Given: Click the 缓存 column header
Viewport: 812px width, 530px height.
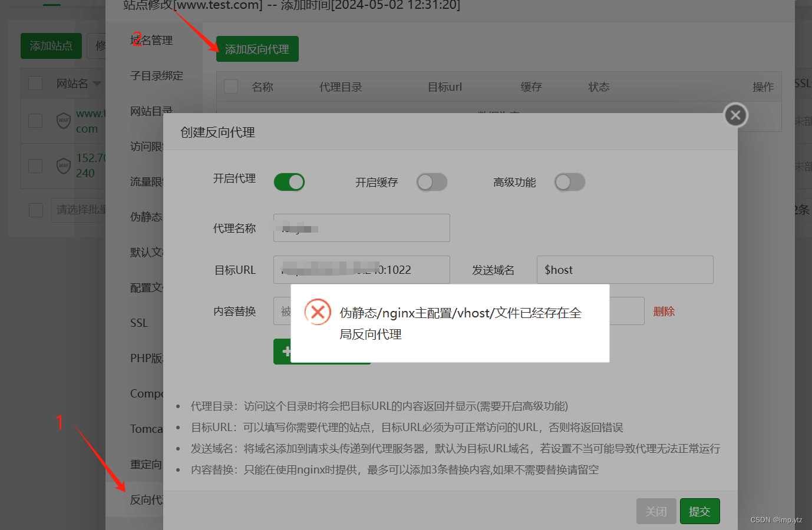Looking at the screenshot, I should point(531,87).
